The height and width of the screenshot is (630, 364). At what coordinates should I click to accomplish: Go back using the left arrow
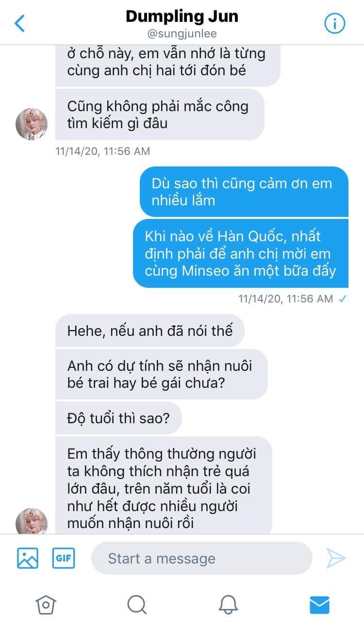[x=20, y=23]
